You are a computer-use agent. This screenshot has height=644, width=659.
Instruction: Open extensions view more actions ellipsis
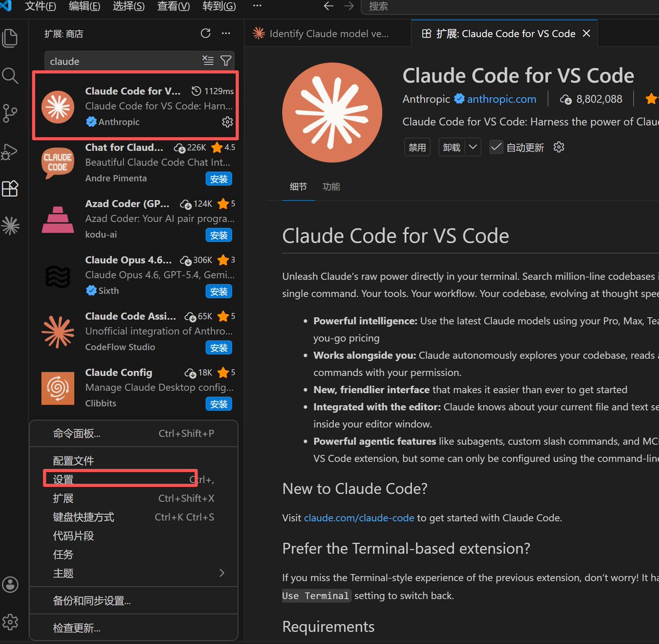[226, 33]
